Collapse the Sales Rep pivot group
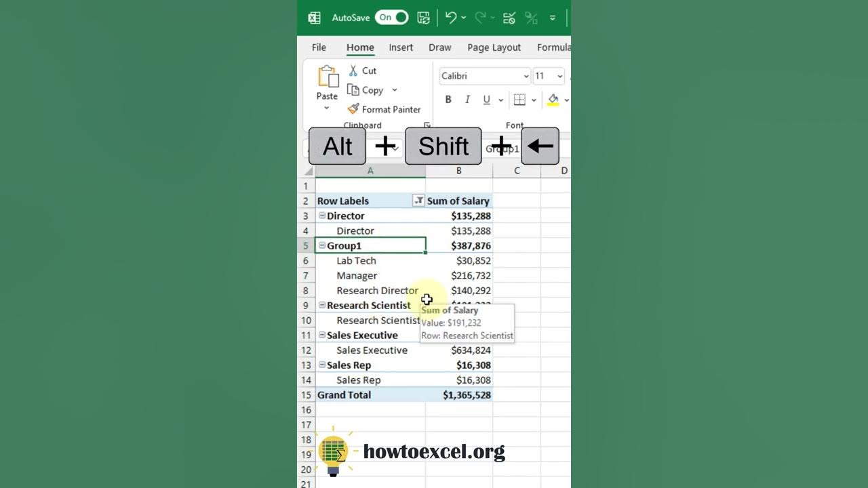 322,365
